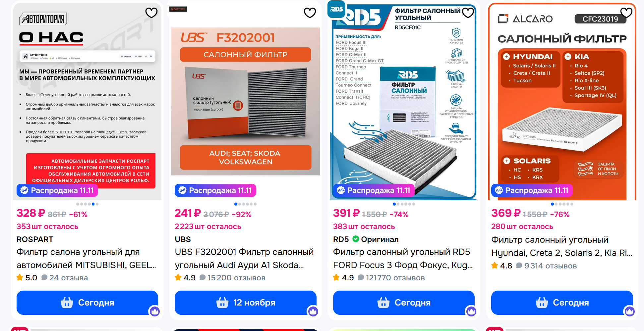Add ROSPART filter to cart for Сегодня delivery

(87, 303)
